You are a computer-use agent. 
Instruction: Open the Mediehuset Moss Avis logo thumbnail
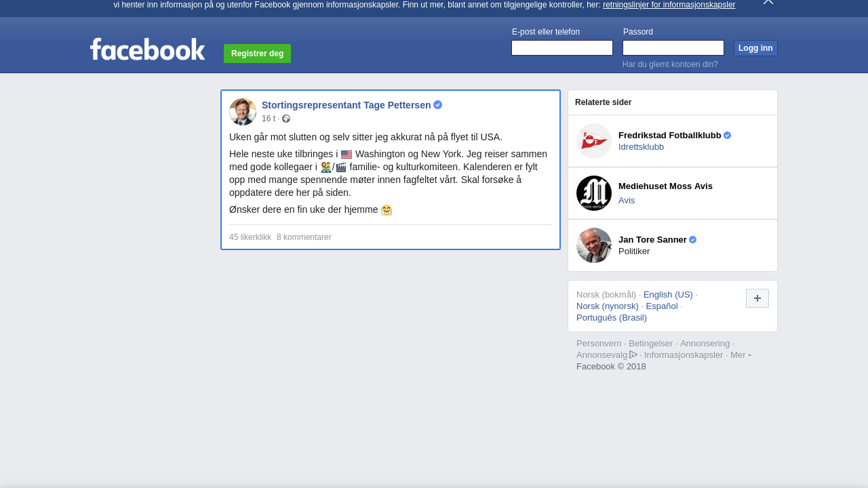[x=594, y=193]
